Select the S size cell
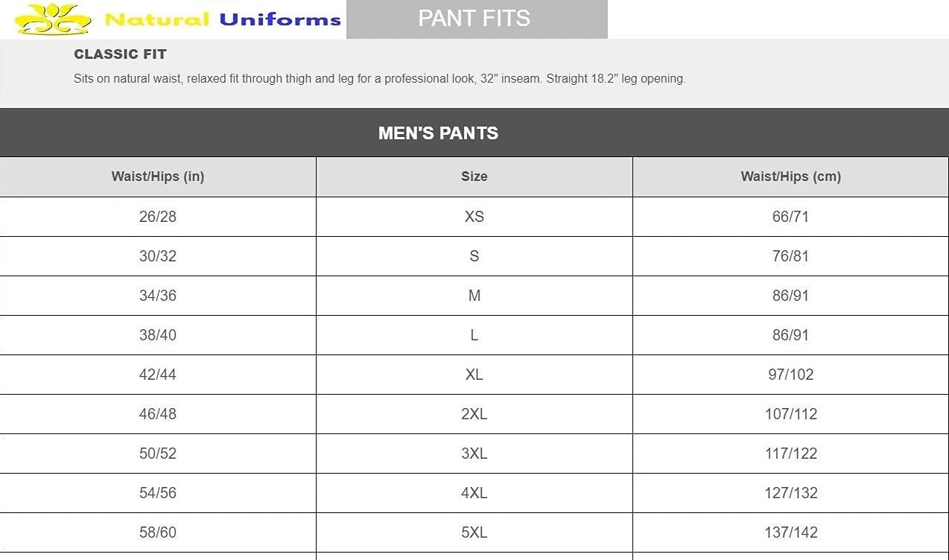The height and width of the screenshot is (560, 949). coord(474,256)
